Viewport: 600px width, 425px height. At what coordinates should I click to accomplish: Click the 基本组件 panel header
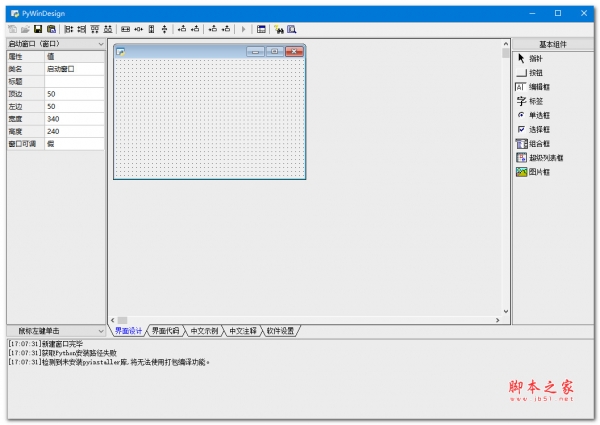(553, 44)
